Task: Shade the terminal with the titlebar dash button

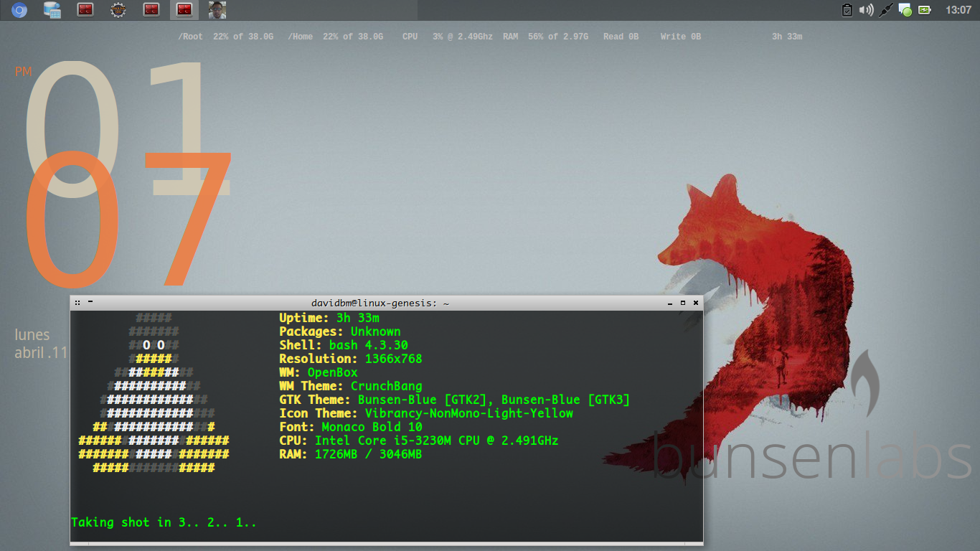Action: pos(90,302)
